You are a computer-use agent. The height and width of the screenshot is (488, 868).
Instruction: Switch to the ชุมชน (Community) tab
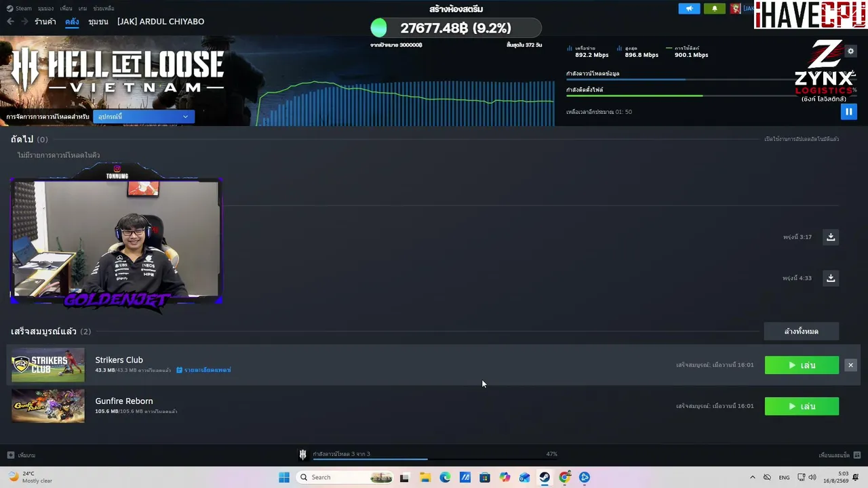pos(98,22)
